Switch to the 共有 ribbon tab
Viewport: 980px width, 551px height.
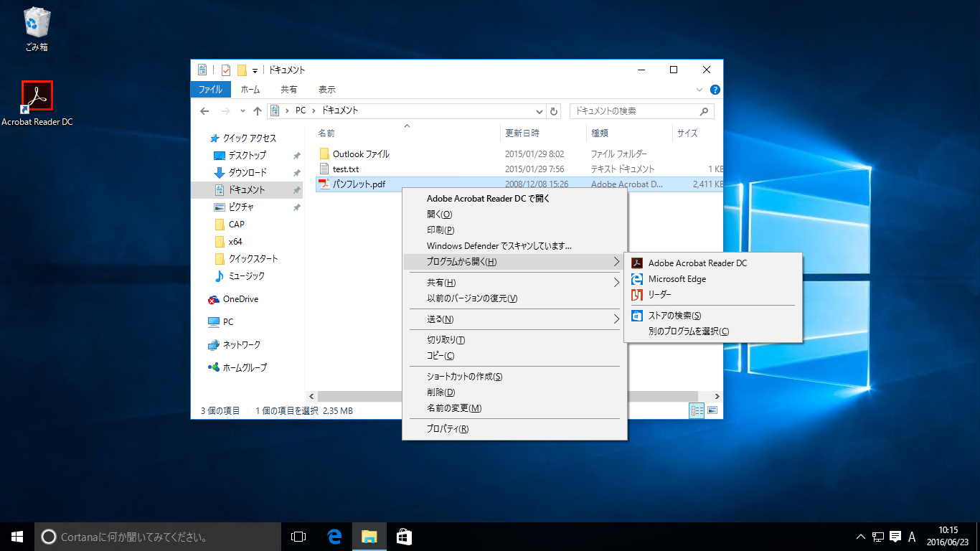click(x=289, y=90)
